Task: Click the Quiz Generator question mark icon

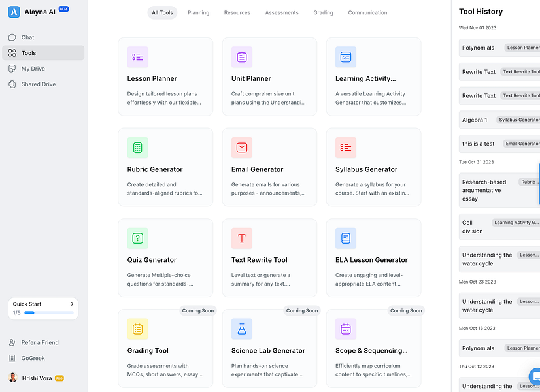Action: [138, 238]
